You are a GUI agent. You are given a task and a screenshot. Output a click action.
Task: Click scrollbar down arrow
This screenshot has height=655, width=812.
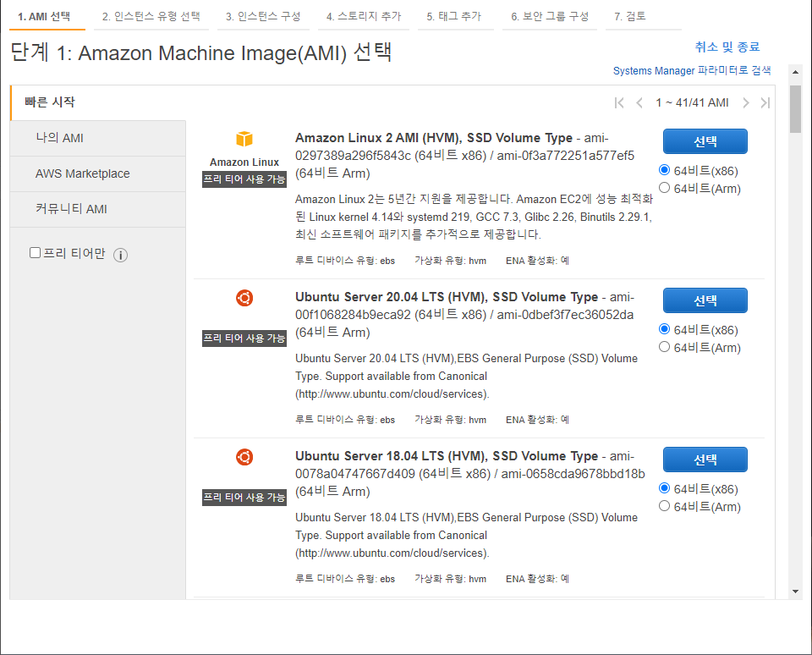(795, 592)
